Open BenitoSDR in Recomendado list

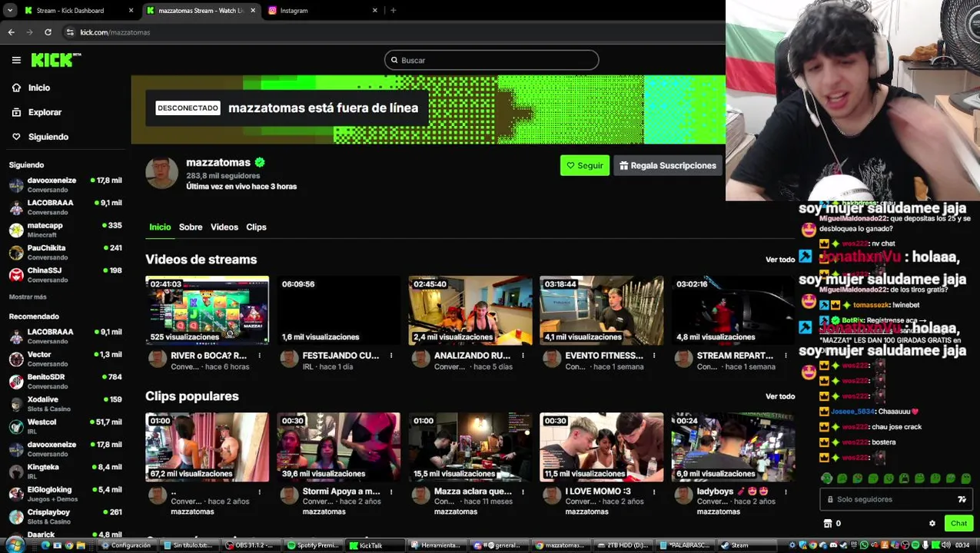(x=65, y=381)
